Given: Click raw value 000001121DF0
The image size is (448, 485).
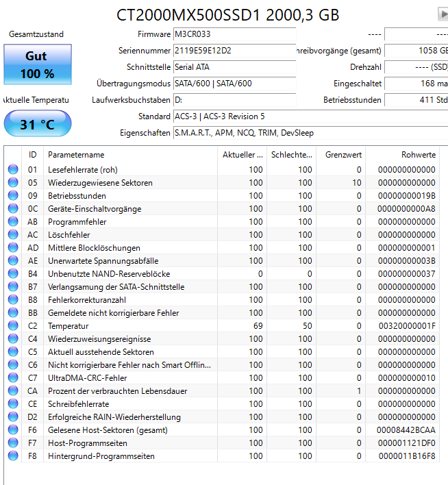Looking at the screenshot, I should 406,443.
